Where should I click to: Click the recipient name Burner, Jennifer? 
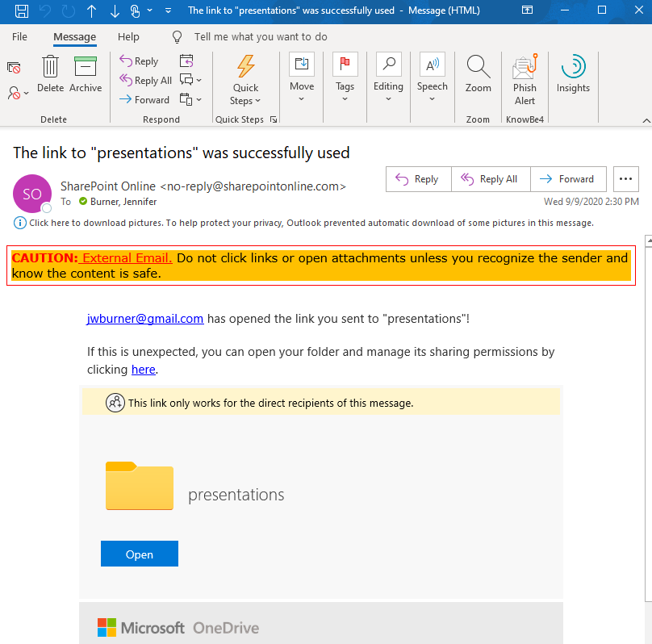[123, 202]
